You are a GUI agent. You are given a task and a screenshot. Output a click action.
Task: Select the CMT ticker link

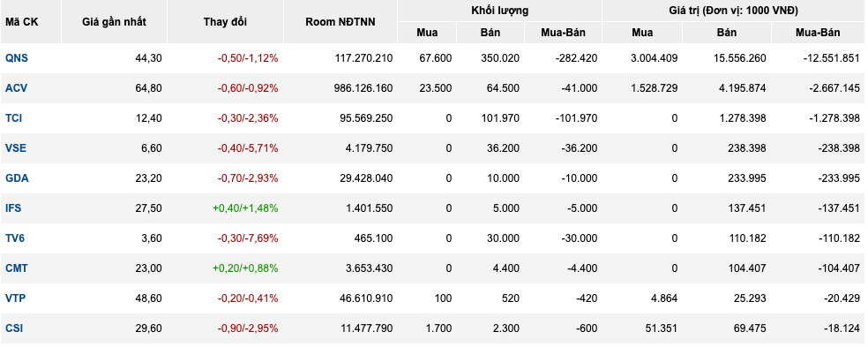(x=17, y=268)
